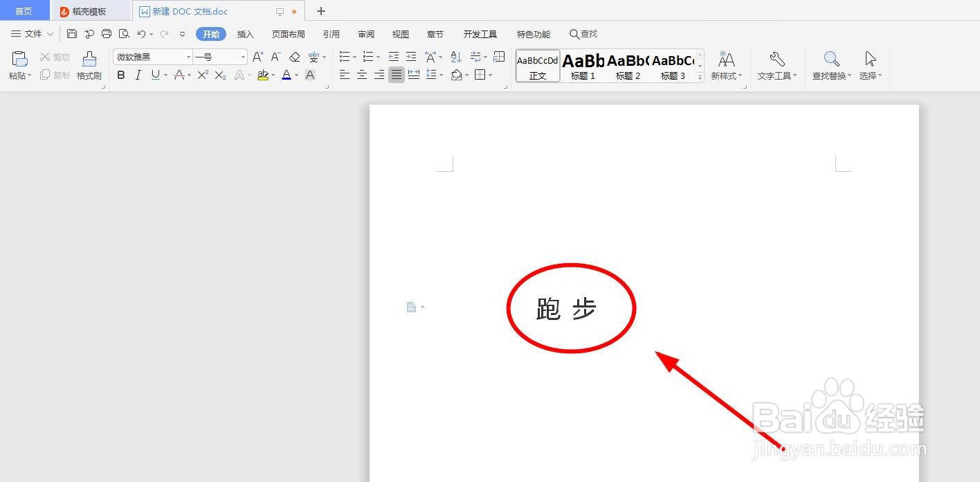980x482 pixels.
Task: Expand the document navigation icon dropdown
Action: (x=422, y=307)
